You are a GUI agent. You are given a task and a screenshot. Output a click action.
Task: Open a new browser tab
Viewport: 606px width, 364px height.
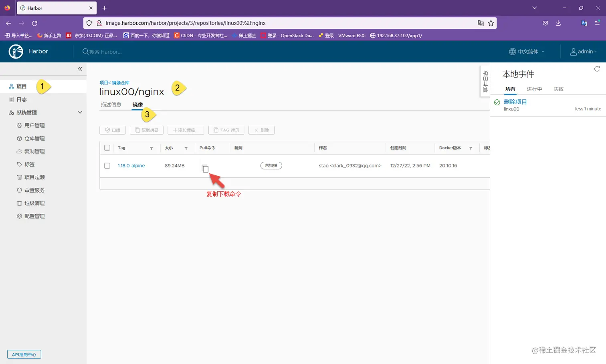point(105,8)
